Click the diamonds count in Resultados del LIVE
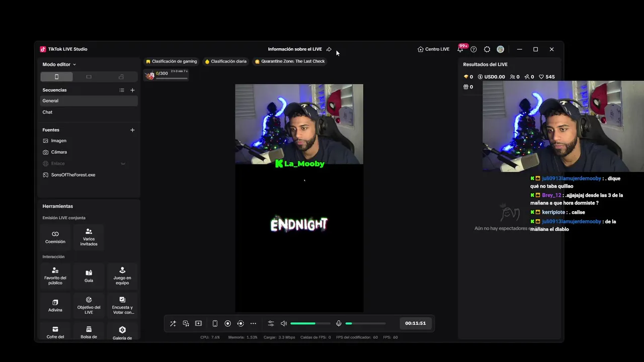Screen dimensions: 644x362 [x=468, y=77]
